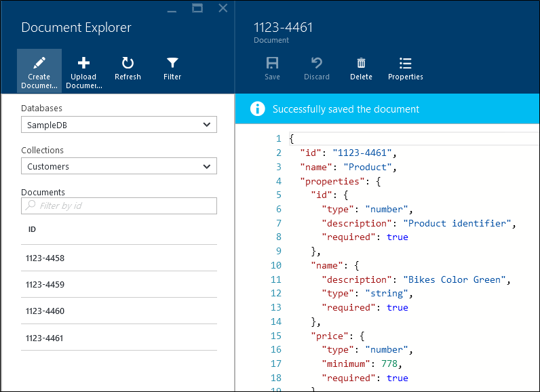Image resolution: width=540 pixels, height=392 pixels.
Task: Click the ID column header
Action: pyautogui.click(x=32, y=229)
